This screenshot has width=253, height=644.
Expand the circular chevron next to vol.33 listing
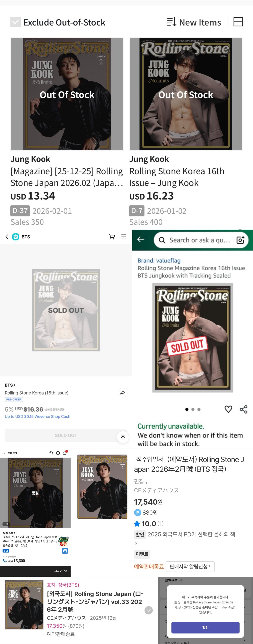pyautogui.click(x=149, y=610)
